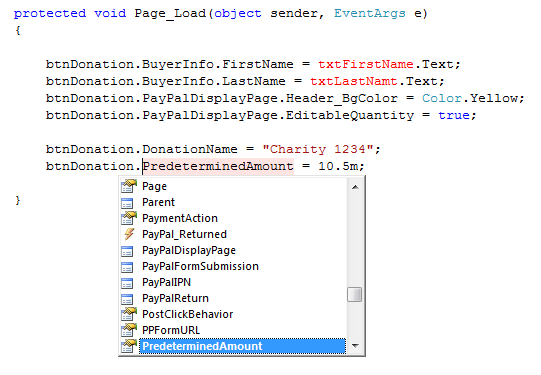Click BuyerInfo.FirstName in the code
This screenshot has width=541, height=375.
(218, 65)
